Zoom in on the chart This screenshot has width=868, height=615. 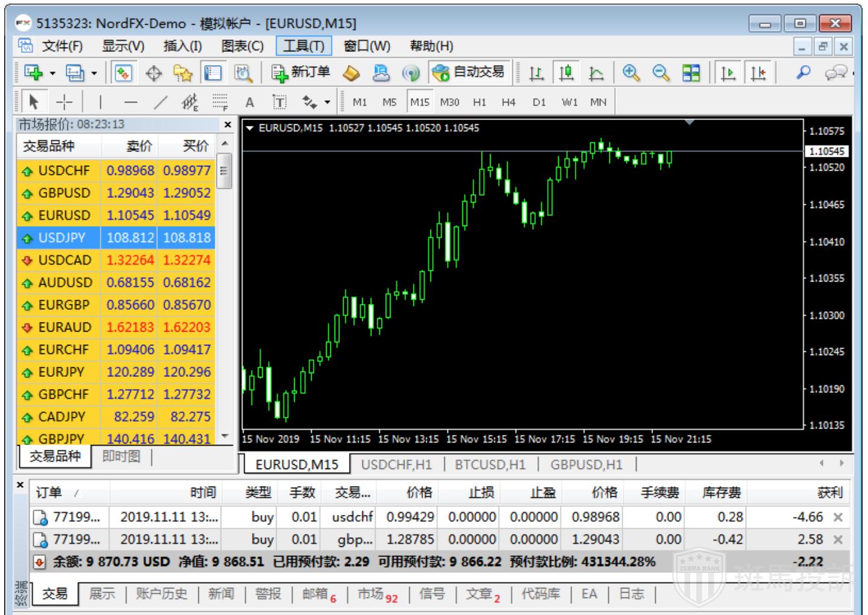coord(631,73)
